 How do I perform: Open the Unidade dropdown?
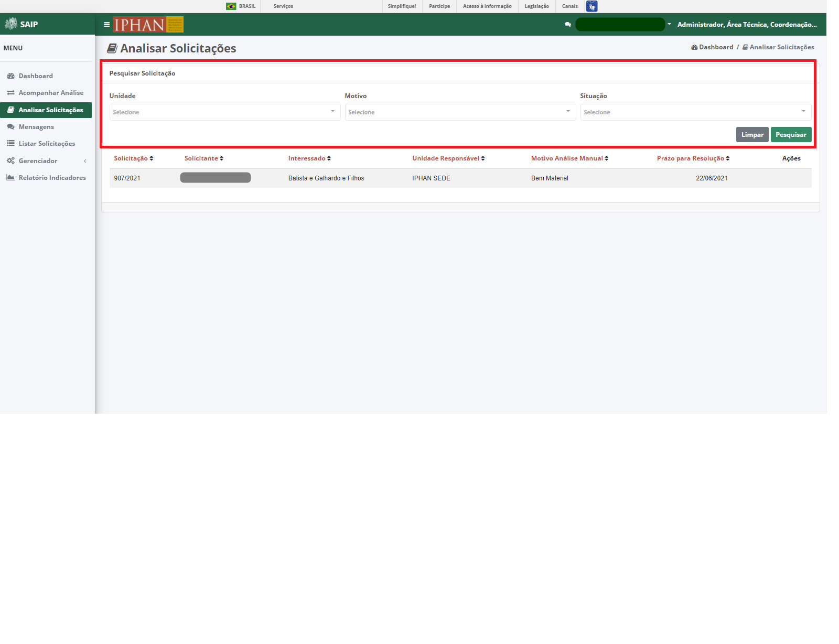tap(225, 112)
